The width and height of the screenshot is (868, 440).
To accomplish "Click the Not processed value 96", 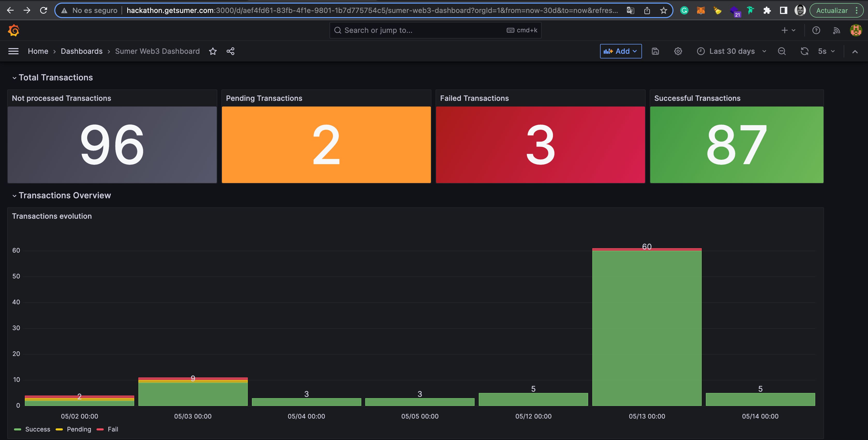I will (112, 145).
